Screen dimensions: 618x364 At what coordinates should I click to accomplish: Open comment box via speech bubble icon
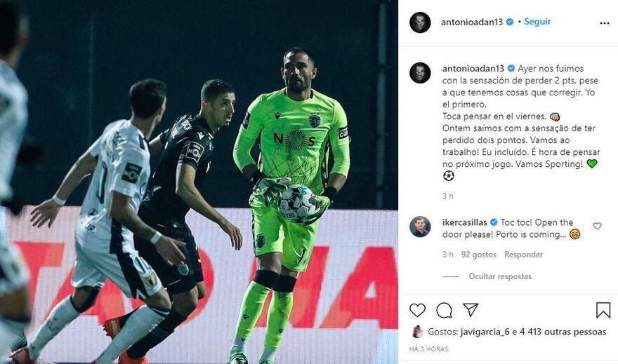[444, 310]
